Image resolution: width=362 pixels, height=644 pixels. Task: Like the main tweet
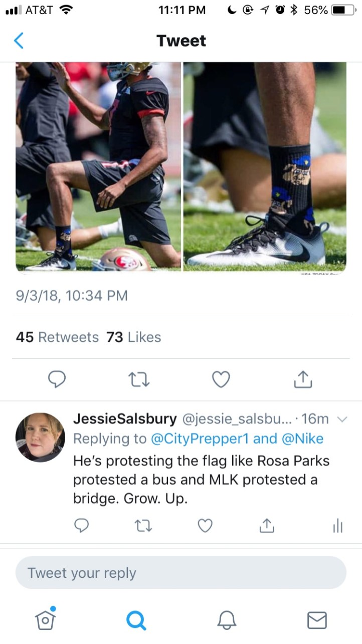(220, 379)
